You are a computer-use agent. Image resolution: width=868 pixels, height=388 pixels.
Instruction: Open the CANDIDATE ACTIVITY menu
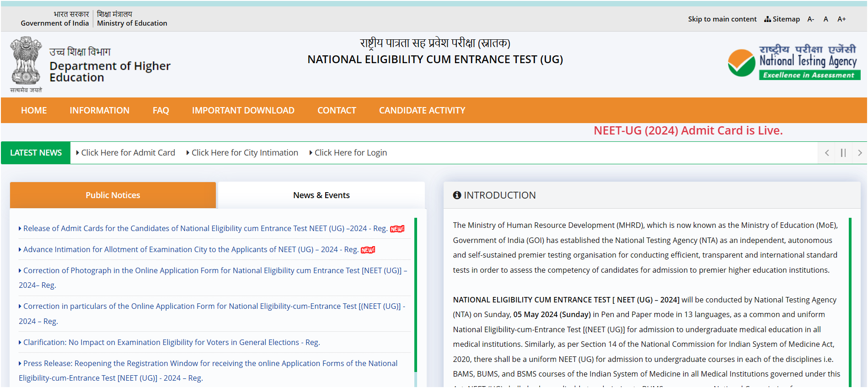click(x=422, y=110)
